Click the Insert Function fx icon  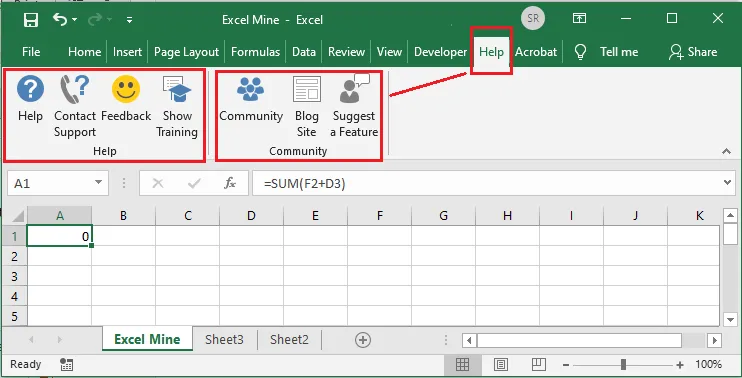click(230, 183)
